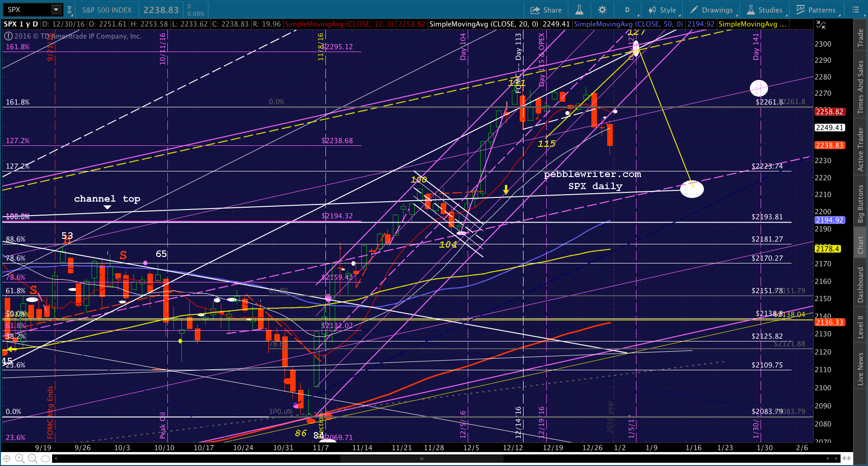Click the 2194.92 blue price bubble
The image size is (868, 466).
(x=830, y=220)
